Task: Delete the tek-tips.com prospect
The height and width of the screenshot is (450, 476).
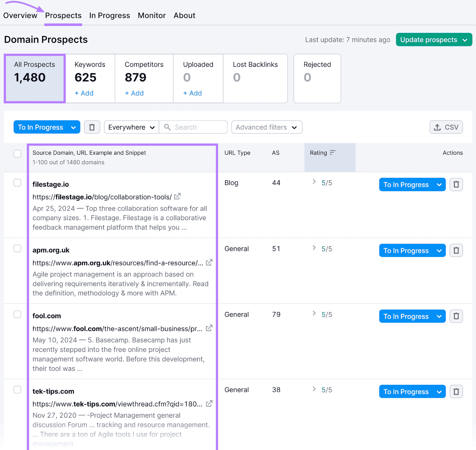Action: 456,391
